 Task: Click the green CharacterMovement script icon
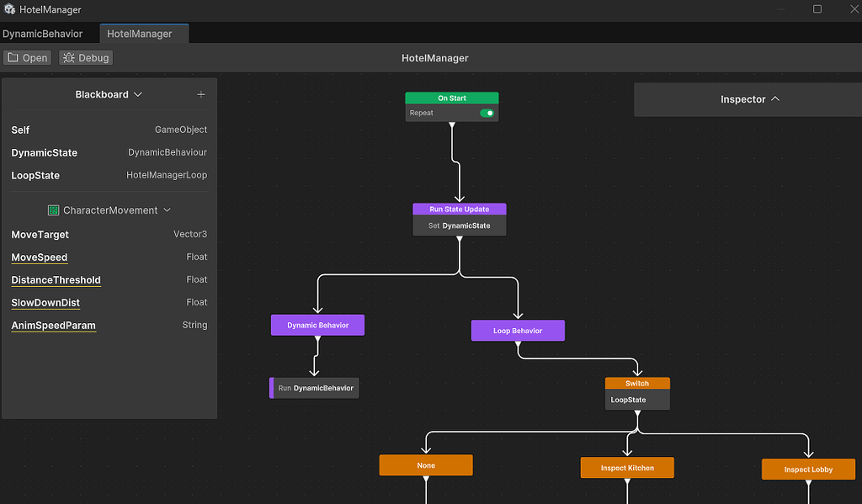(x=53, y=210)
